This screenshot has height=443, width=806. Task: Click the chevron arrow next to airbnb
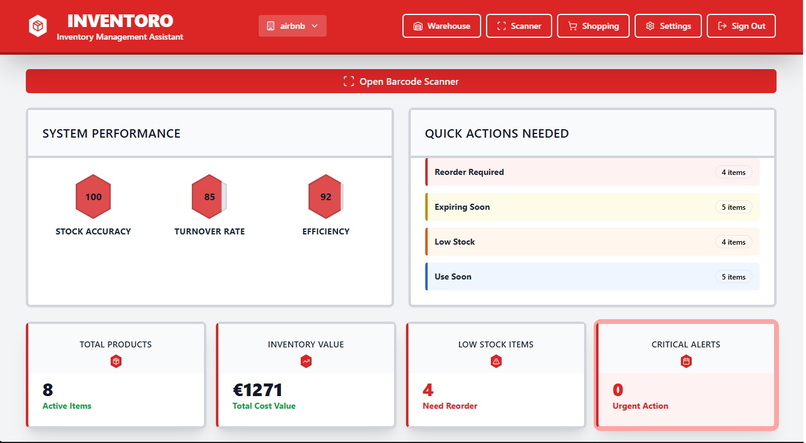[315, 26]
